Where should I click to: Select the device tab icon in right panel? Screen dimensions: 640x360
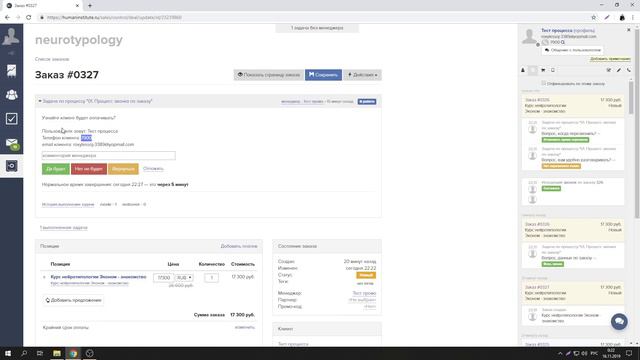click(553, 70)
